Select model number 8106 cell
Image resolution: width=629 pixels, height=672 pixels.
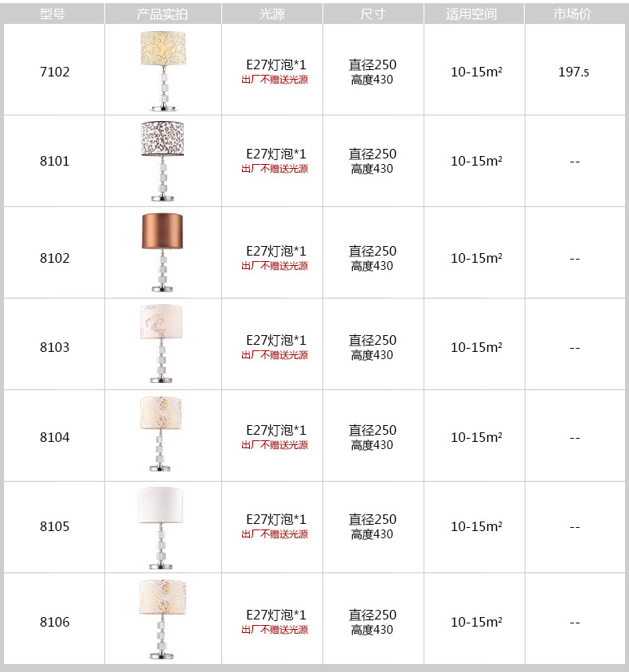[x=54, y=622]
